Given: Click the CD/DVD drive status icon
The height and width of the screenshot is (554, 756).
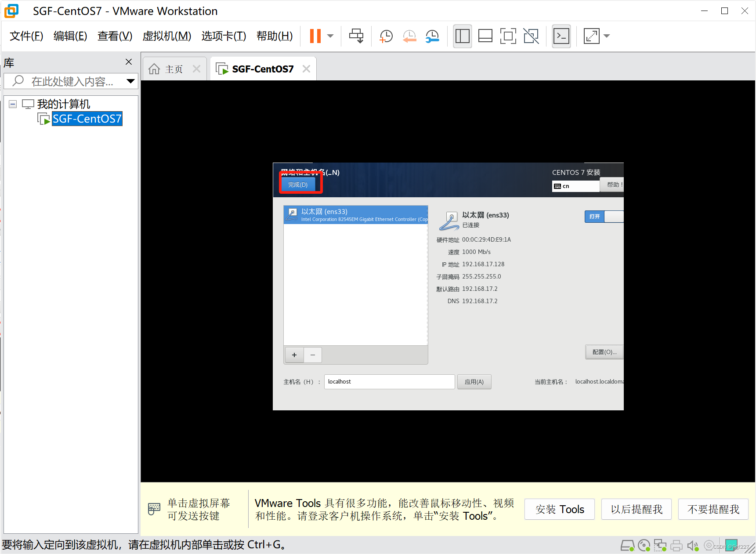Looking at the screenshot, I should point(644,546).
